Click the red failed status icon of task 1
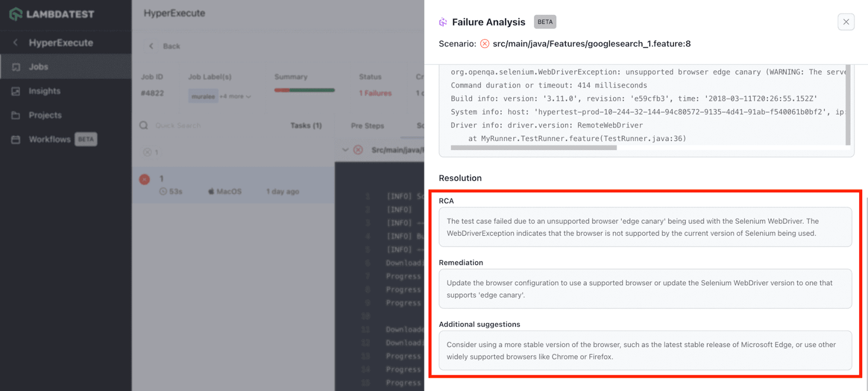868x391 pixels. 145,179
